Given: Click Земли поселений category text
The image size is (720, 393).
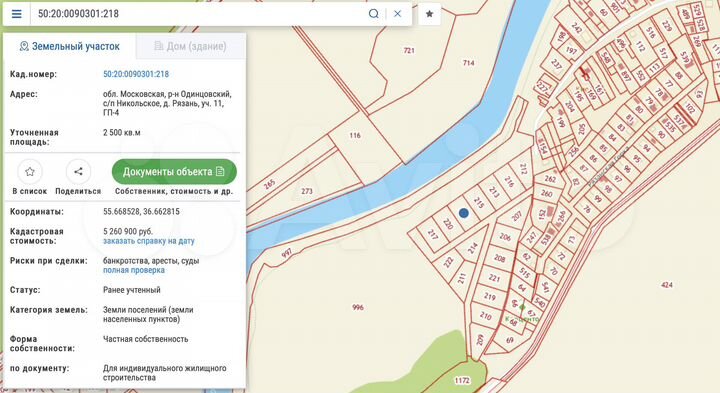Looking at the screenshot, I should coord(148,314).
